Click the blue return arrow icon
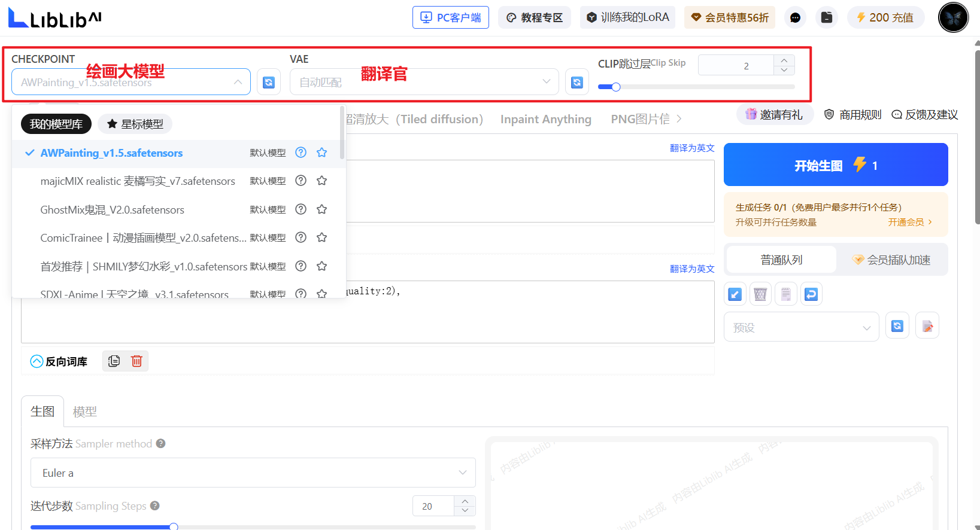 [811, 294]
